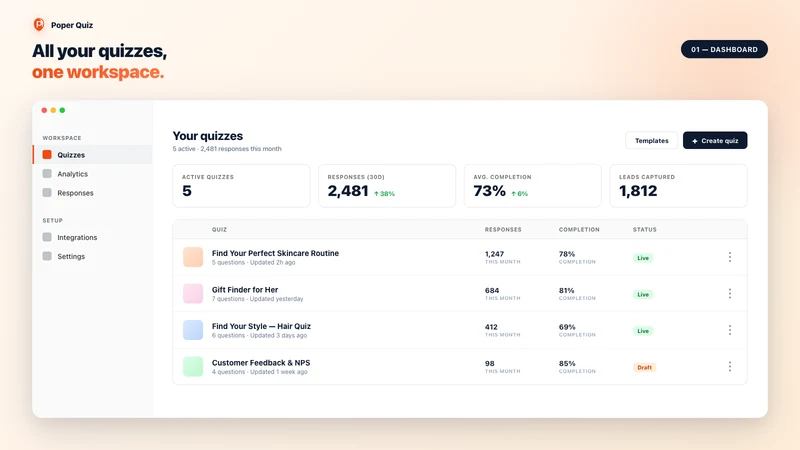Image resolution: width=800 pixels, height=450 pixels.
Task: Click the orange Quizzes sidebar icon
Action: [47, 155]
